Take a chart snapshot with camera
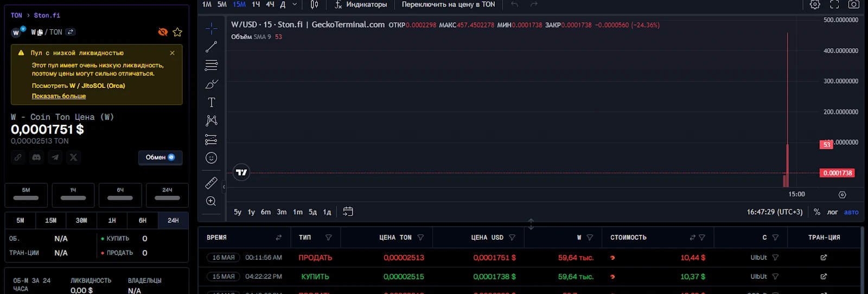 (853, 4)
